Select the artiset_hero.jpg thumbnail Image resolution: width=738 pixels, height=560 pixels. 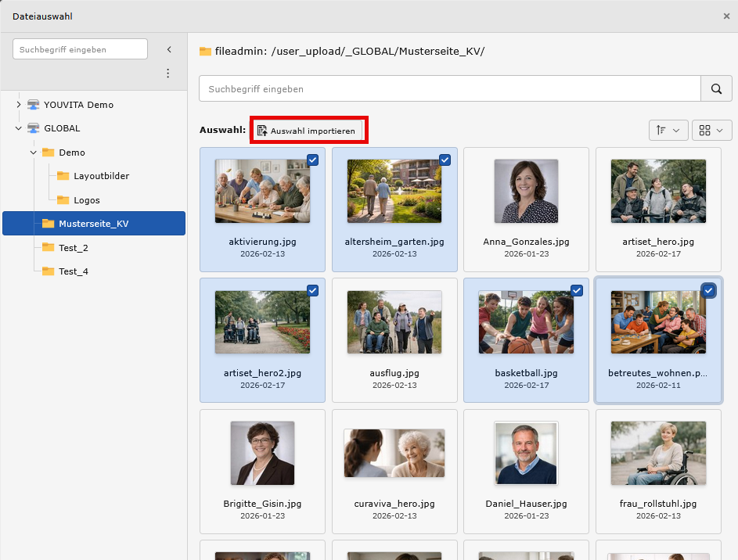658,191
